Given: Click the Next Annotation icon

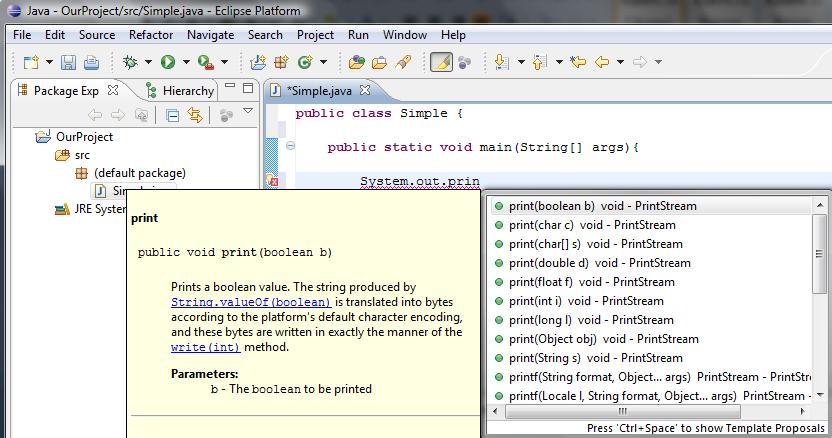Looking at the screenshot, I should pos(501,62).
